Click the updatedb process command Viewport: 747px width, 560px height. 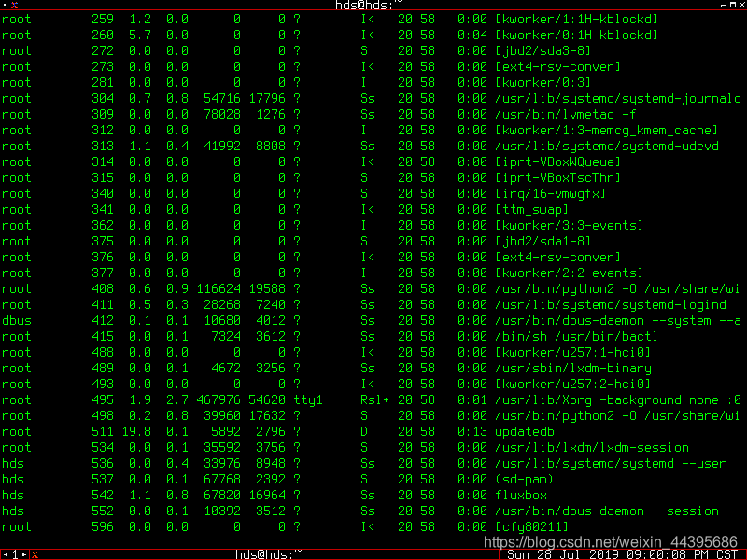click(x=524, y=432)
